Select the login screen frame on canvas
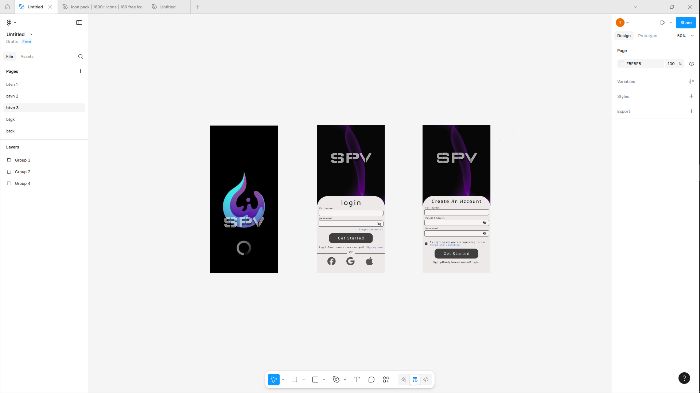The height and width of the screenshot is (393, 700). coord(351,199)
